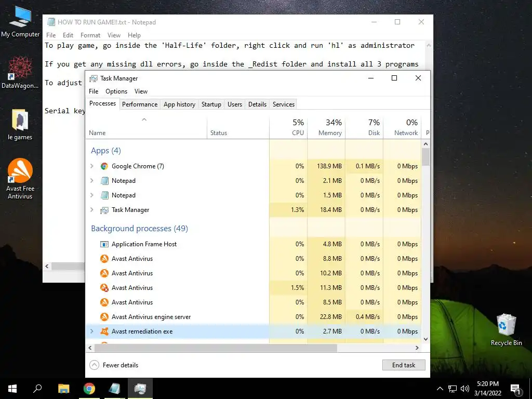Viewport: 532px width, 399px height.
Task: Open the notification center icon
Action: pos(516,389)
